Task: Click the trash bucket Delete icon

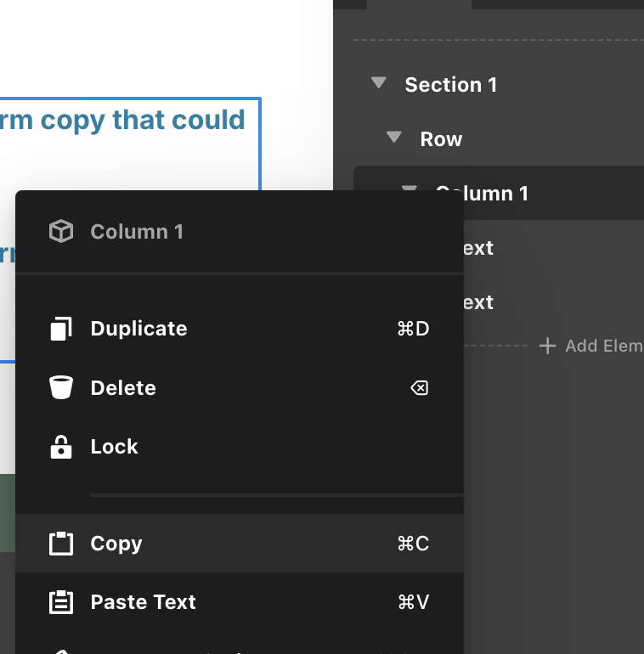Action: [61, 388]
